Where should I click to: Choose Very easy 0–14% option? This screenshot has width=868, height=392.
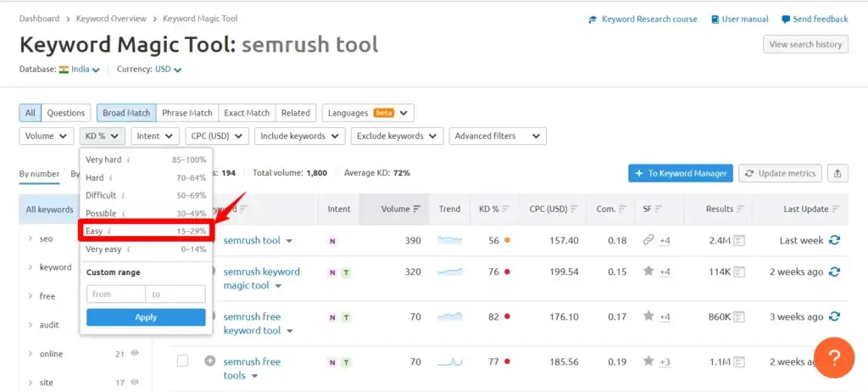click(146, 249)
